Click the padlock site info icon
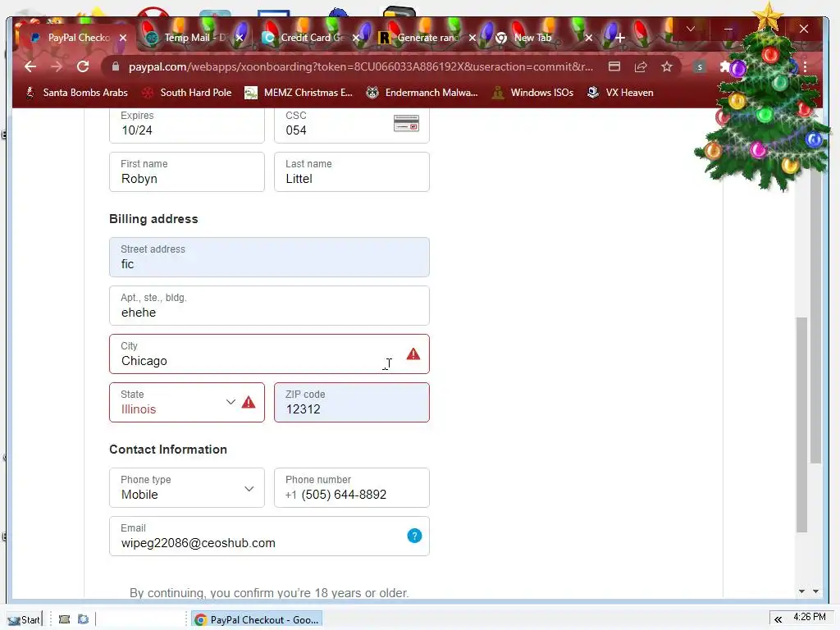 [115, 66]
